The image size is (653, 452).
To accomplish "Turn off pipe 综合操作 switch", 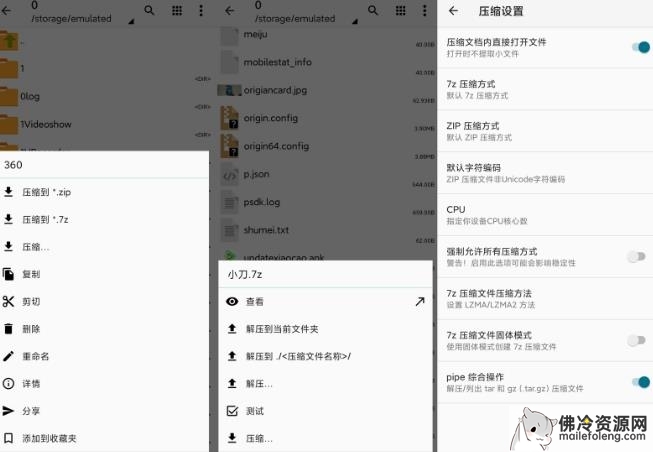I will click(x=635, y=382).
